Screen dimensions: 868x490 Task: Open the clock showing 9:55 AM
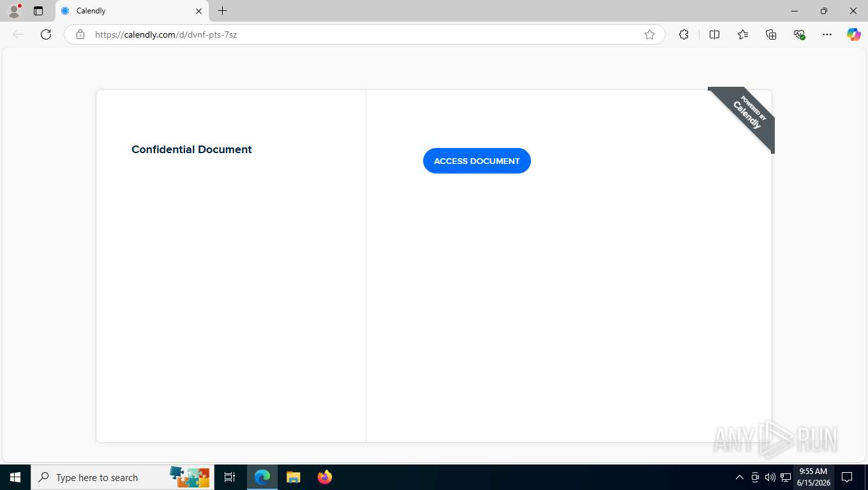[x=813, y=477]
